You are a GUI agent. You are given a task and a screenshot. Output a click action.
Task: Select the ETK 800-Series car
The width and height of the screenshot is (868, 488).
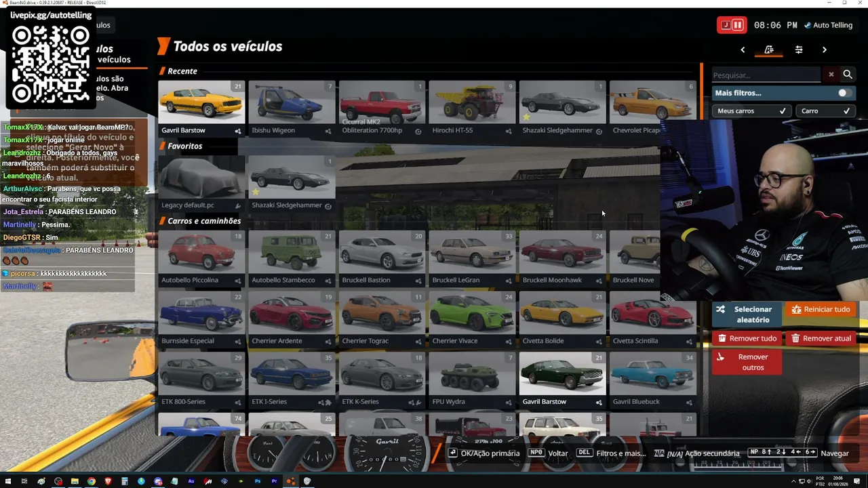point(201,380)
